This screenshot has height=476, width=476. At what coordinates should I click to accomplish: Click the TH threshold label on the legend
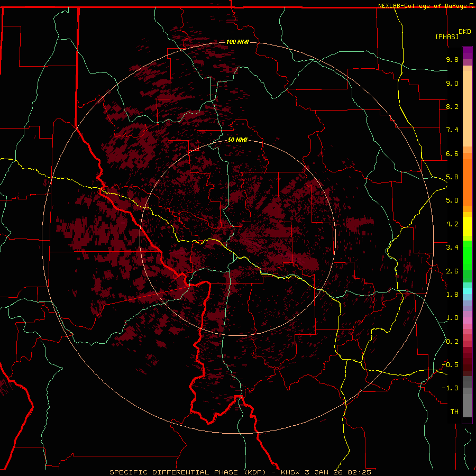(454, 412)
